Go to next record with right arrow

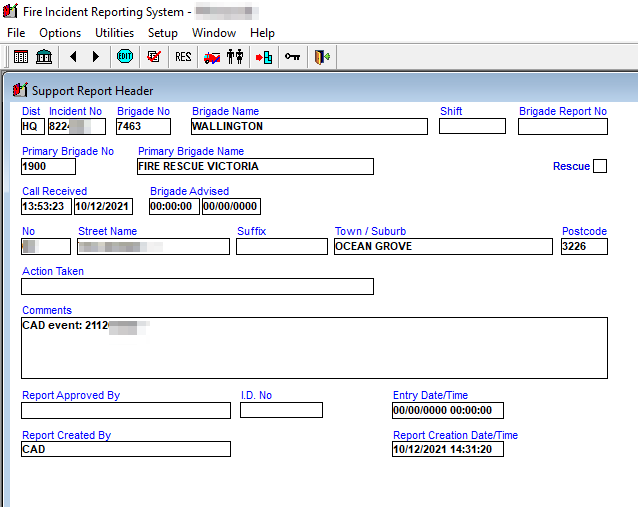[x=96, y=57]
